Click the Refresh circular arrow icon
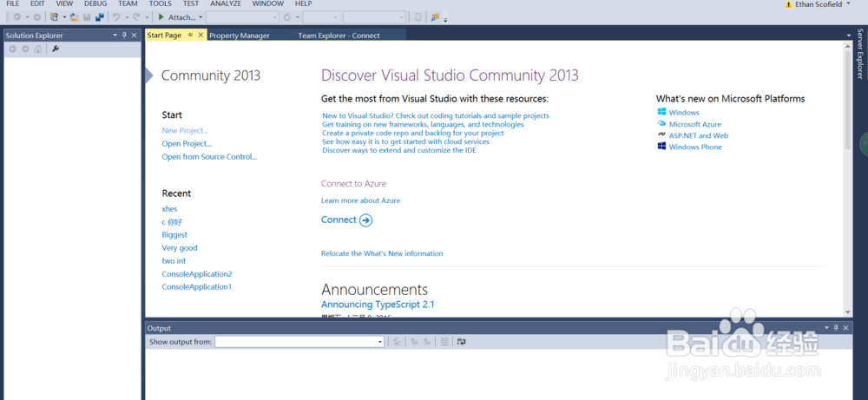This screenshot has width=868, height=400. click(286, 17)
